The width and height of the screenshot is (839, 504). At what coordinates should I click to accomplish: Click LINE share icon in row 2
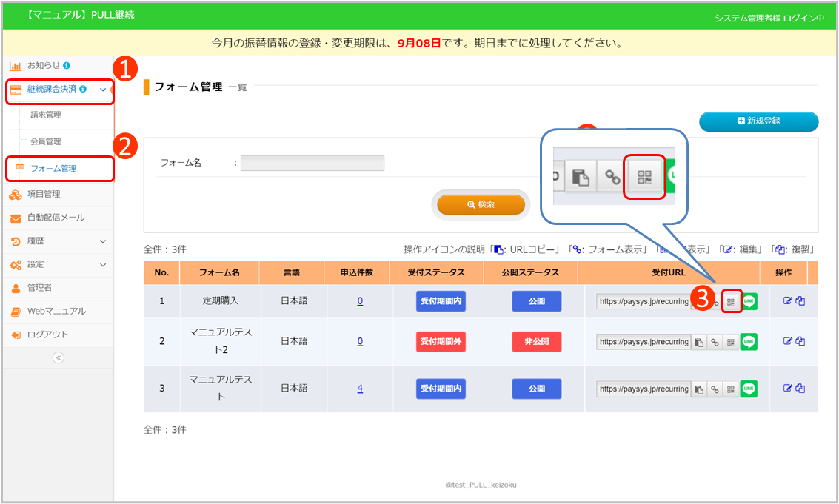pos(749,342)
